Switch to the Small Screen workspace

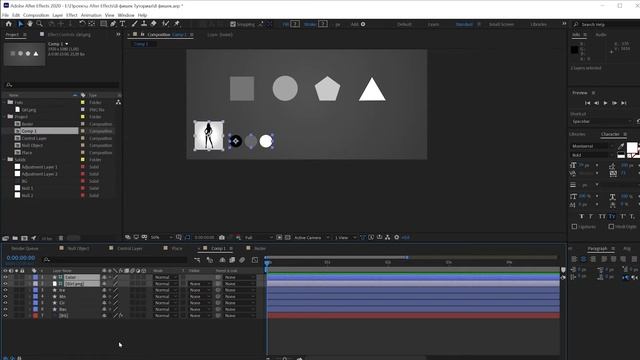[x=501, y=24]
